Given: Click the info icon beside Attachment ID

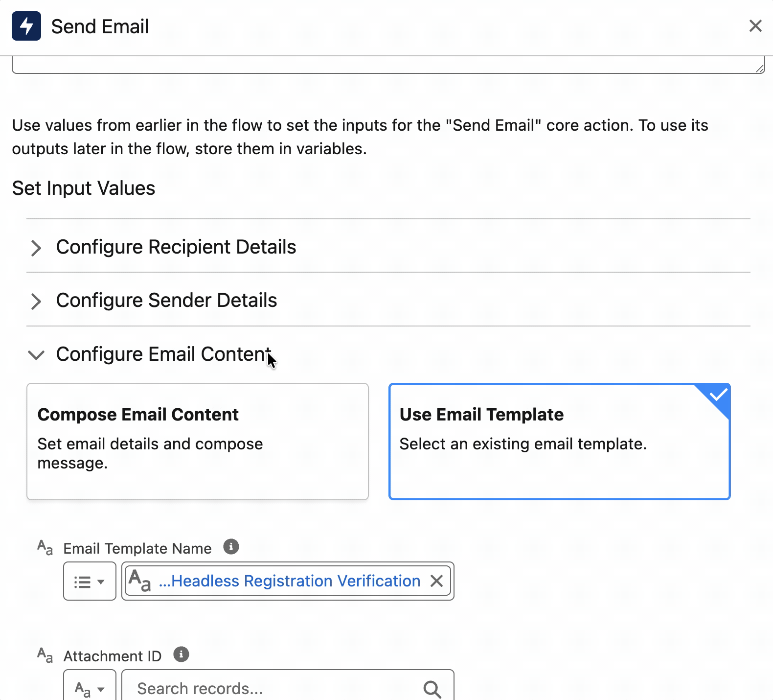Looking at the screenshot, I should pos(181,654).
